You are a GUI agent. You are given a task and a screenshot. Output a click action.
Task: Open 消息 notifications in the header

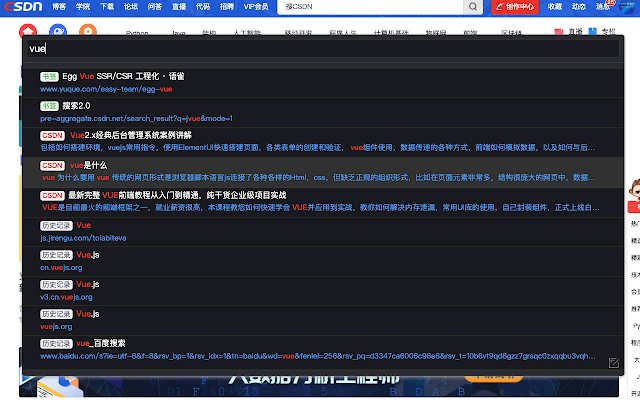point(603,7)
